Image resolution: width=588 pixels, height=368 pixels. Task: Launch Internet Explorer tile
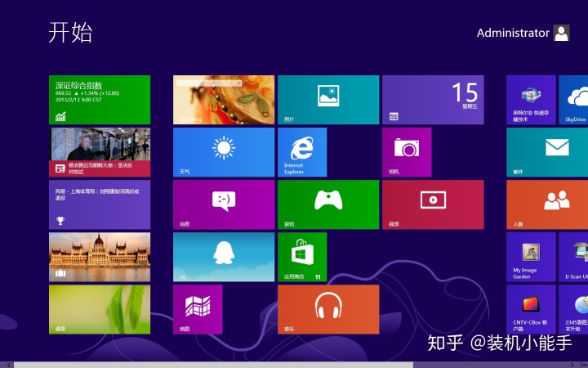tap(302, 152)
